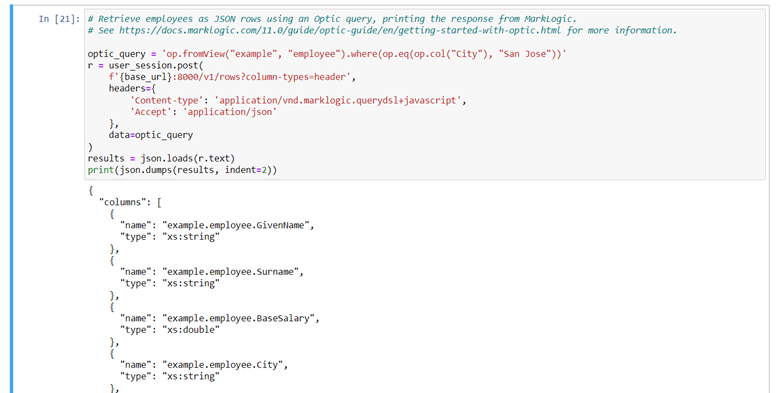Click the blue selected-cell bar on left
This screenshot has height=393, width=780.
point(12,199)
